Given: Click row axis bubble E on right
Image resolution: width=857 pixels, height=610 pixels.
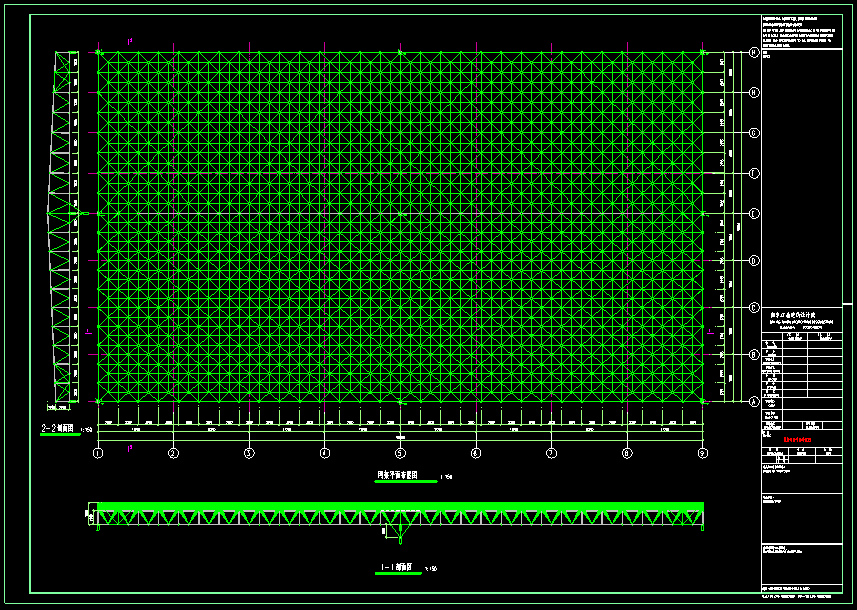Looking at the screenshot, I should [753, 213].
